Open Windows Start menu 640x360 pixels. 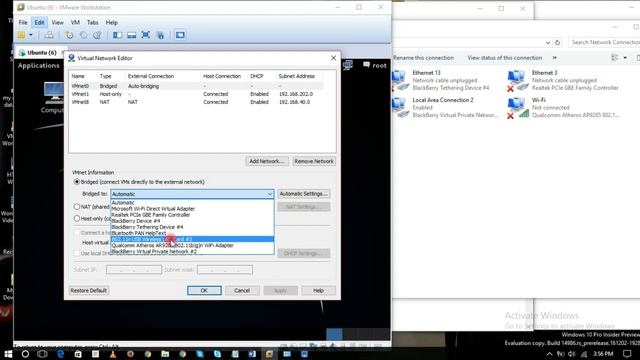[x=8, y=354]
